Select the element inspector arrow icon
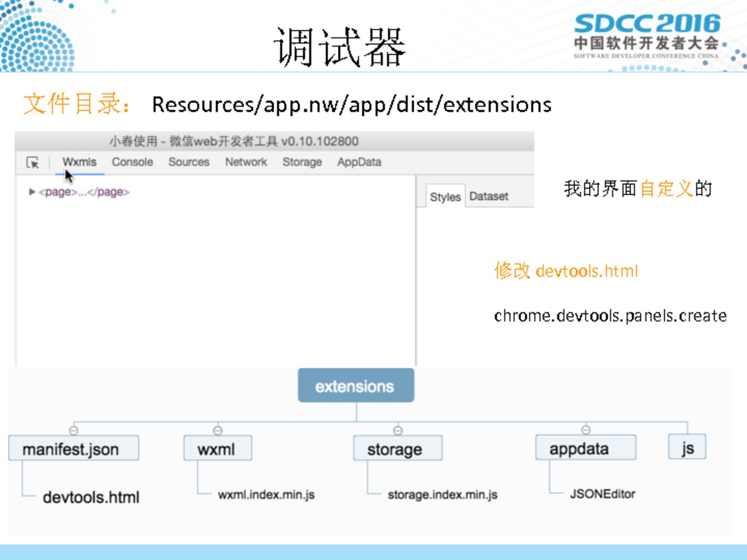The image size is (747, 560). [x=32, y=162]
